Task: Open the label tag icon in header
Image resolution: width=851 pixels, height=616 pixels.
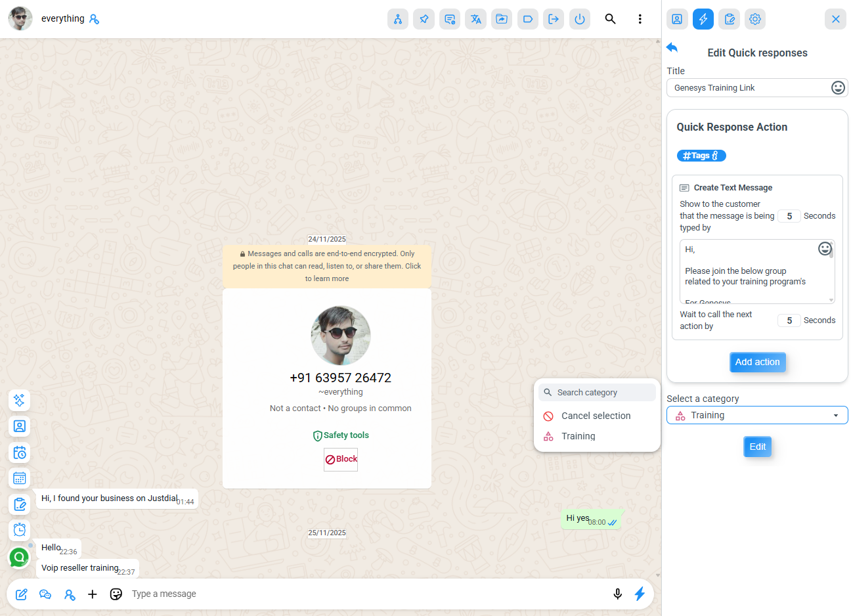Action: pos(527,19)
